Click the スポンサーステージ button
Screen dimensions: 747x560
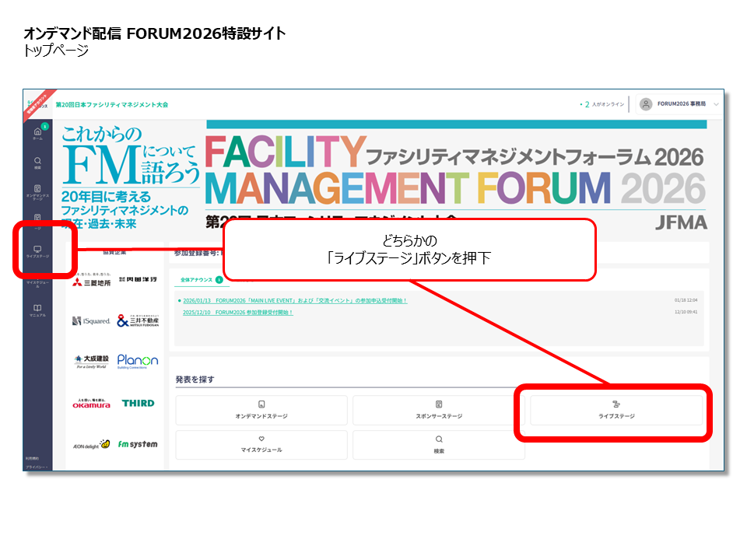click(438, 410)
